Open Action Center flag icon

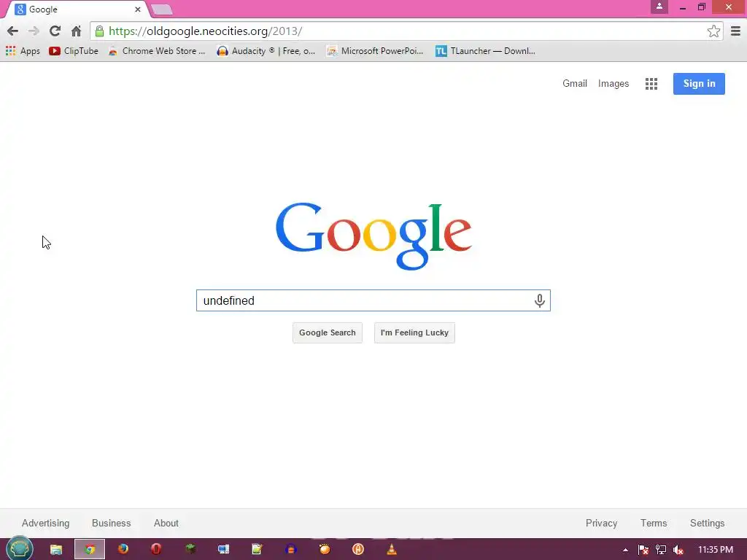[x=643, y=550]
